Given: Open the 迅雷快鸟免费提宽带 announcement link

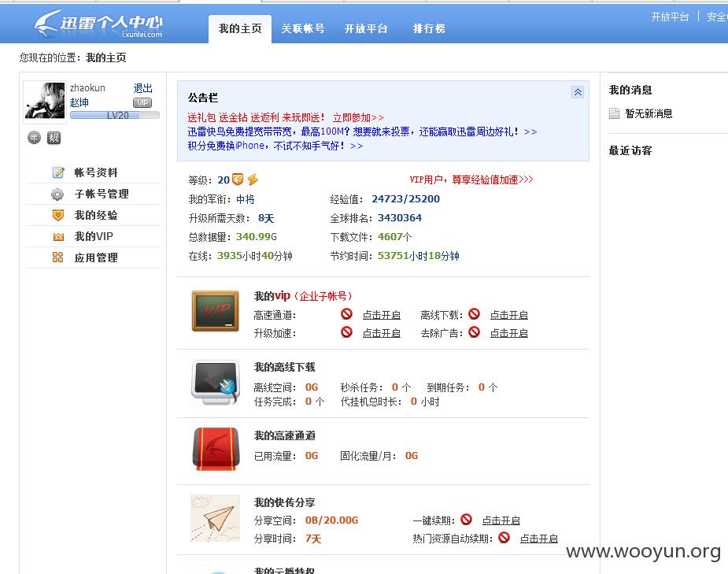Looking at the screenshot, I should click(x=362, y=132).
